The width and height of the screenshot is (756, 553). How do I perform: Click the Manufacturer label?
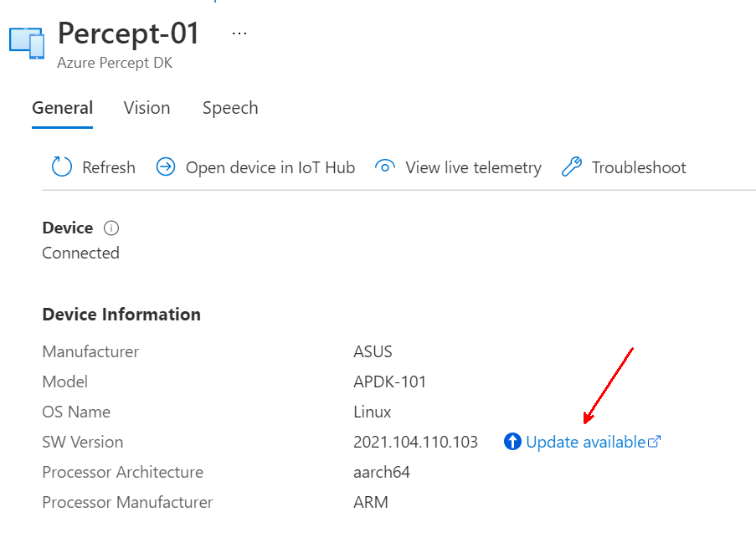point(90,351)
